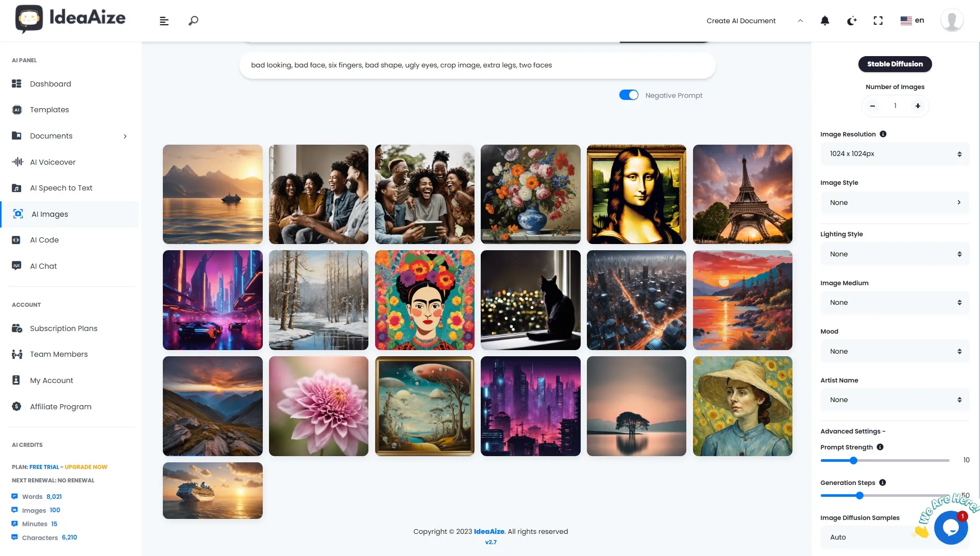Show Generation Steps info icon

(x=882, y=482)
